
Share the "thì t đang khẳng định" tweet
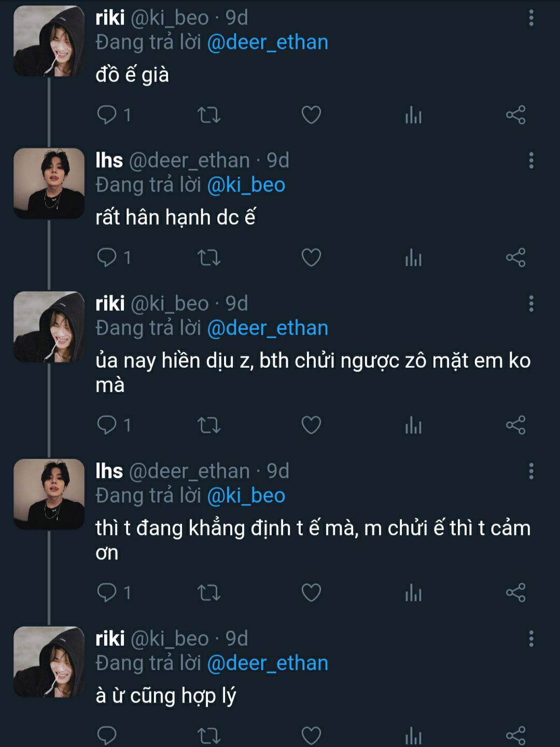point(515,592)
